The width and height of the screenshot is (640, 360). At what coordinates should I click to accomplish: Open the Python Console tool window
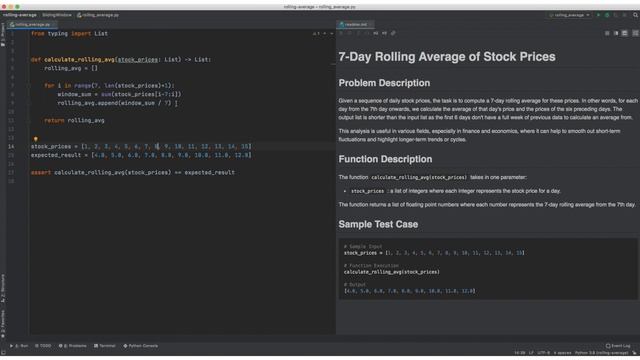click(x=140, y=346)
